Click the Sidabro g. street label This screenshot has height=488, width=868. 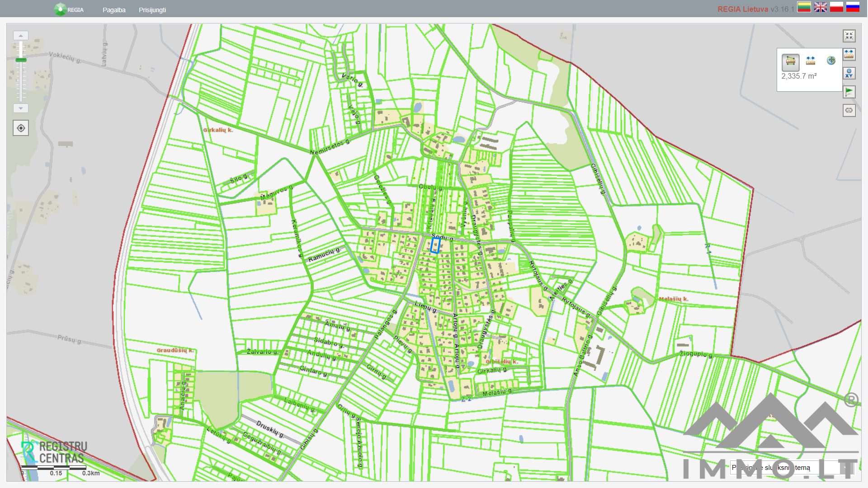[x=329, y=342]
